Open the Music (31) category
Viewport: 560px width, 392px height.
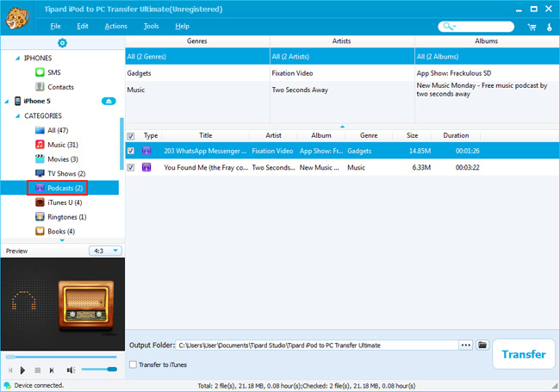(x=63, y=145)
